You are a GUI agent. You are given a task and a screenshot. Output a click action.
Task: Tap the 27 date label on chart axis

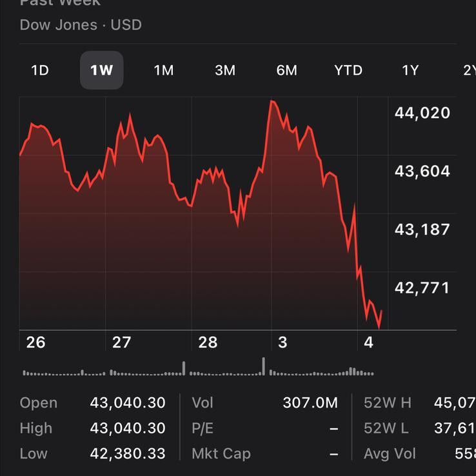(121, 342)
